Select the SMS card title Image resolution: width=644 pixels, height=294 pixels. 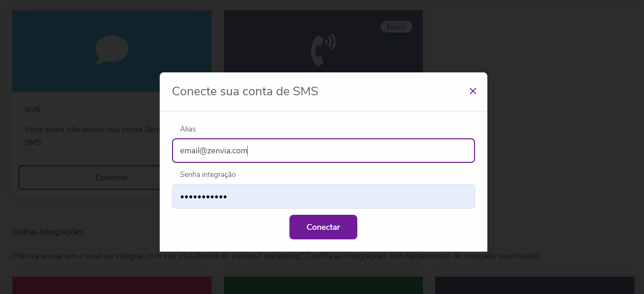point(32,110)
